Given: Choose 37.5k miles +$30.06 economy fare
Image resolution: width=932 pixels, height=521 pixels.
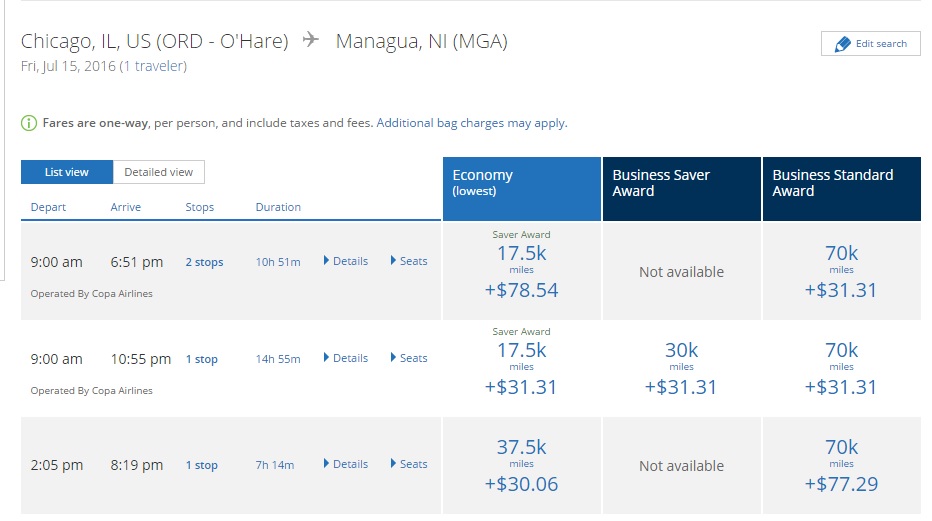Looking at the screenshot, I should click(x=522, y=465).
